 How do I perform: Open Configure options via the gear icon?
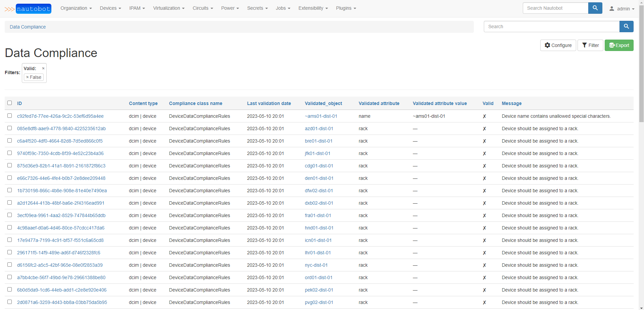click(547, 45)
